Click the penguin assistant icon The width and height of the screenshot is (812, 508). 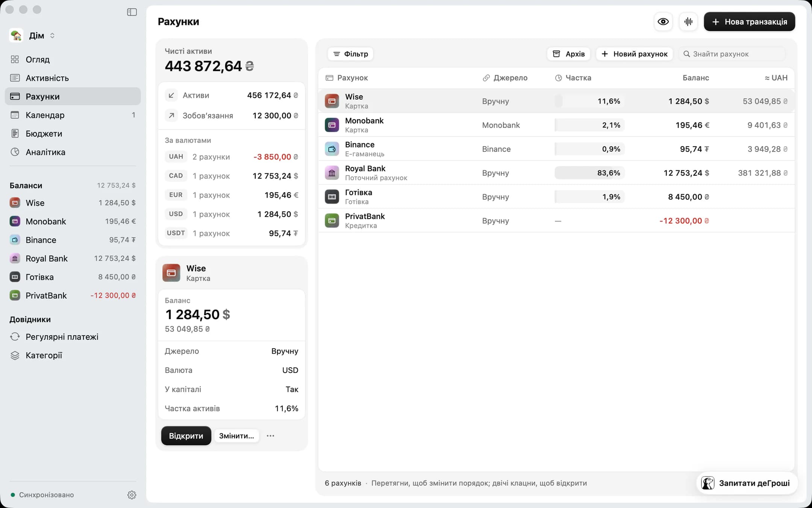click(708, 483)
